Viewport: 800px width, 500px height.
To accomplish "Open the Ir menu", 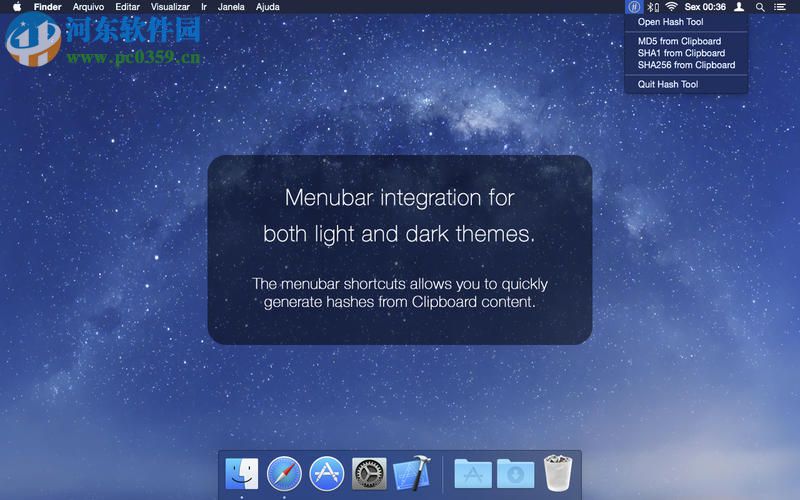I will coord(204,7).
